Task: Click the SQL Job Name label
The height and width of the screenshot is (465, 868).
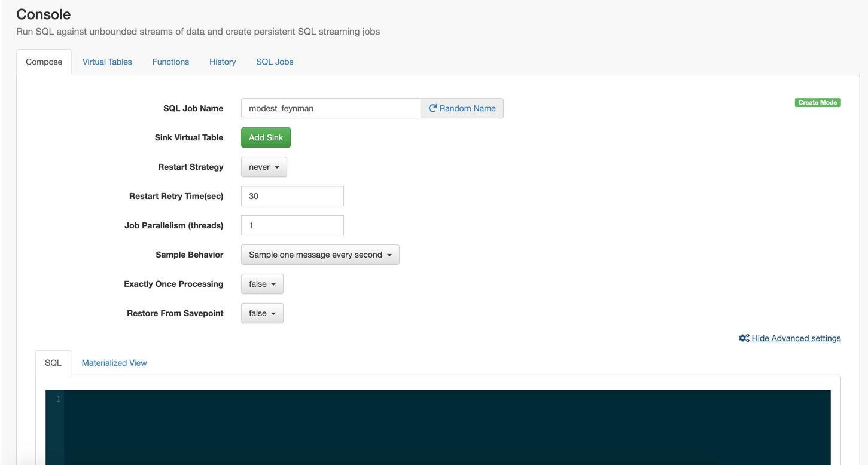Action: 193,108
